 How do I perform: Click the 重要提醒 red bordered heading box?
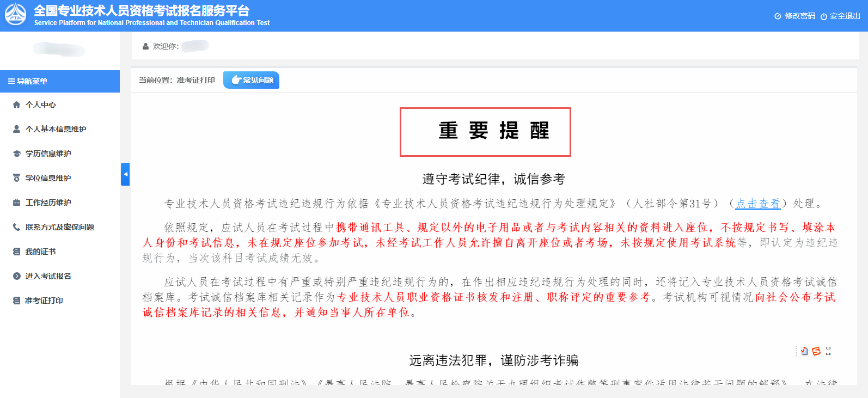pos(485,132)
